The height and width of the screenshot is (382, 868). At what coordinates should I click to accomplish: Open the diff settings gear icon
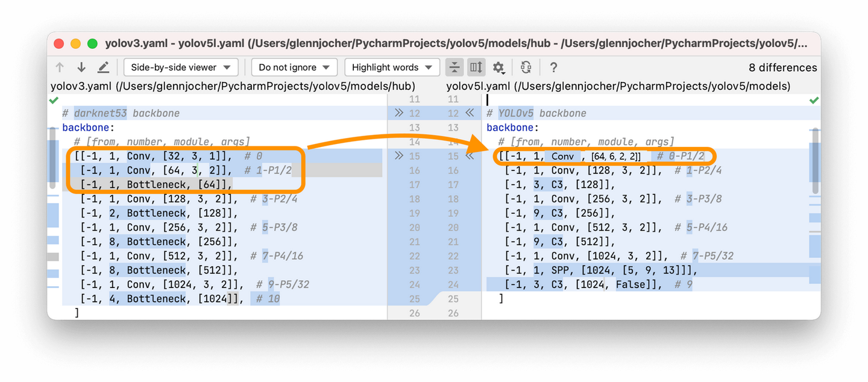[x=499, y=67]
